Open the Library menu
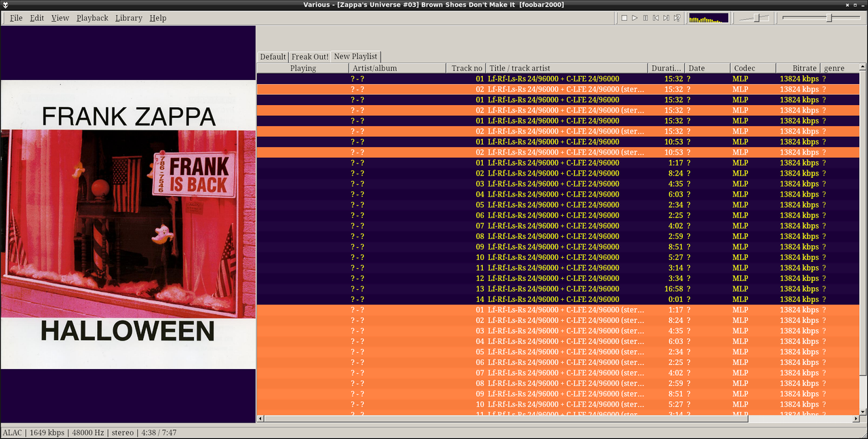 pyautogui.click(x=129, y=18)
